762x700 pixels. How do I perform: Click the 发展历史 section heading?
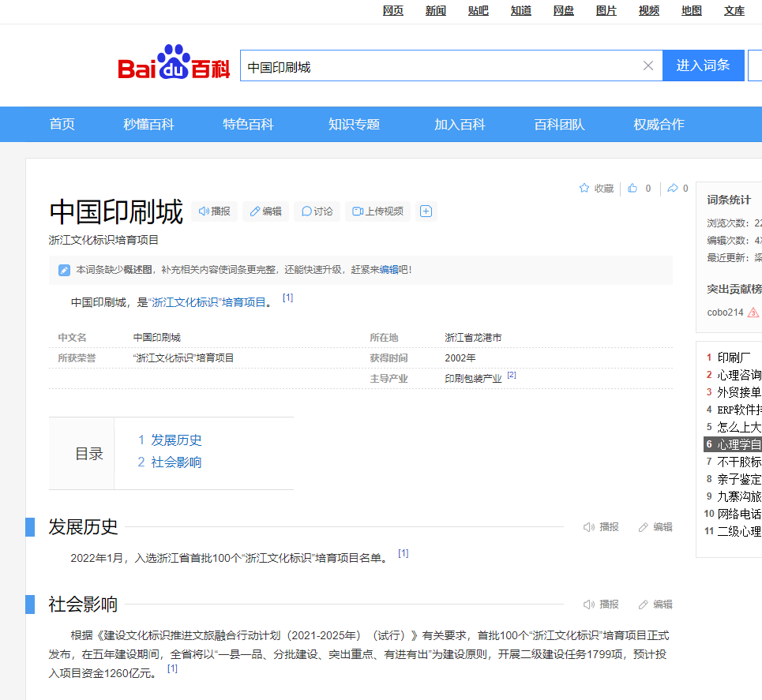[83, 526]
